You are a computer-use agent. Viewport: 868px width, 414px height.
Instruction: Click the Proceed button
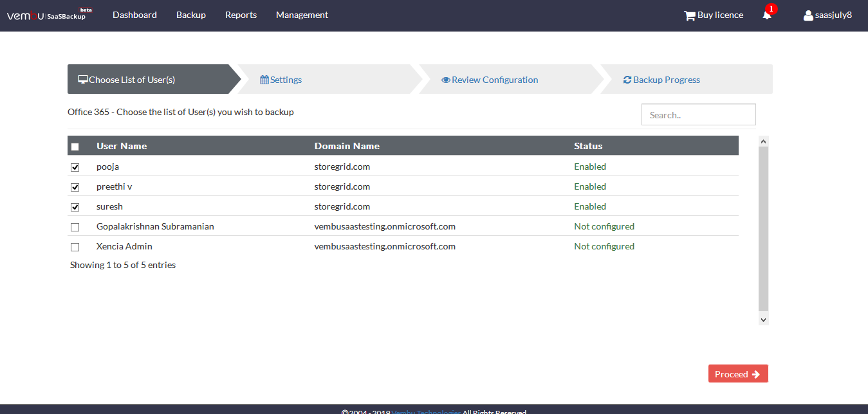tap(738, 374)
